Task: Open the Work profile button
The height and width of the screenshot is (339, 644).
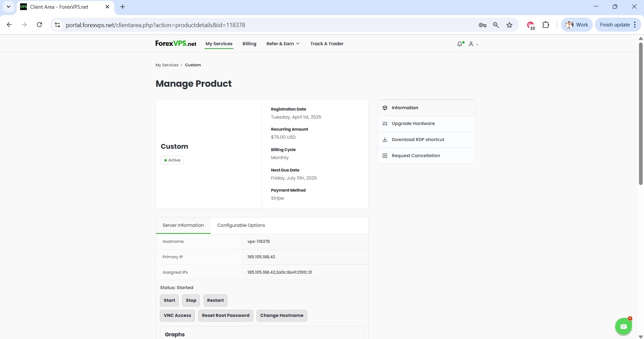Action: [577, 25]
